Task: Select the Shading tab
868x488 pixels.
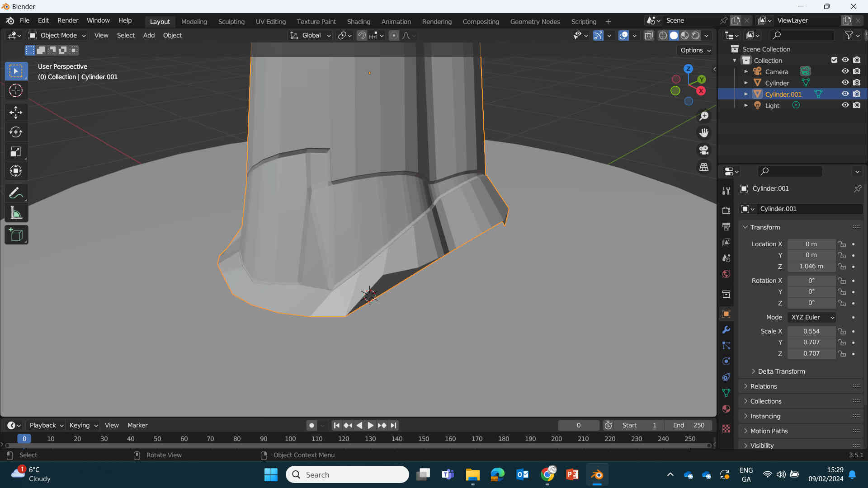Action: coord(359,21)
